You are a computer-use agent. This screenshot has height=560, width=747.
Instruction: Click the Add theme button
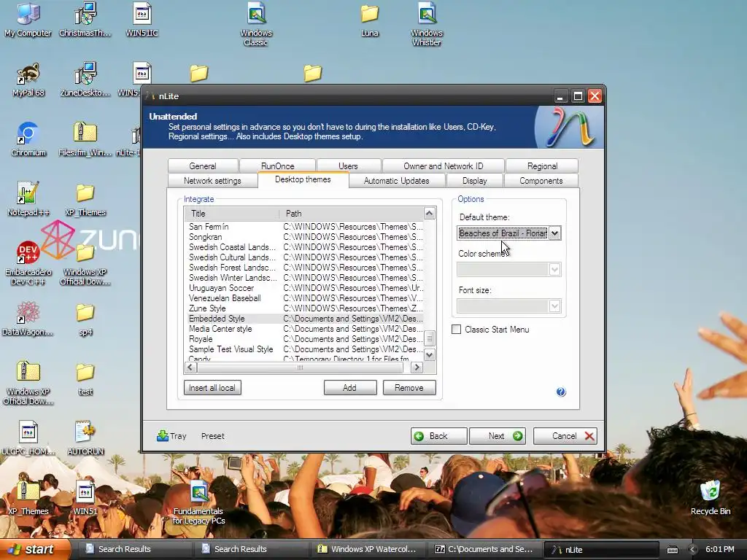point(349,388)
